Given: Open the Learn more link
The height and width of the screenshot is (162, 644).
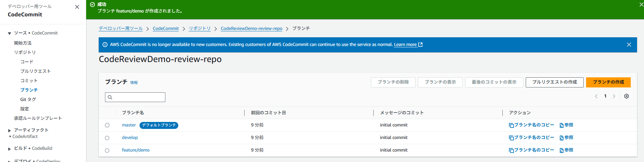Looking at the screenshot, I should coord(408,45).
